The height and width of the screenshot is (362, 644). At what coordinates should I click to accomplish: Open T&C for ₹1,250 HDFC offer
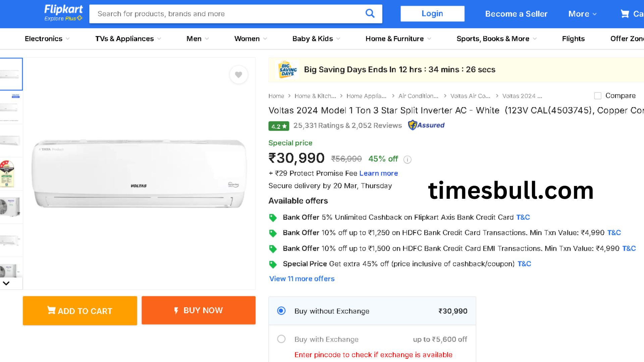614,233
